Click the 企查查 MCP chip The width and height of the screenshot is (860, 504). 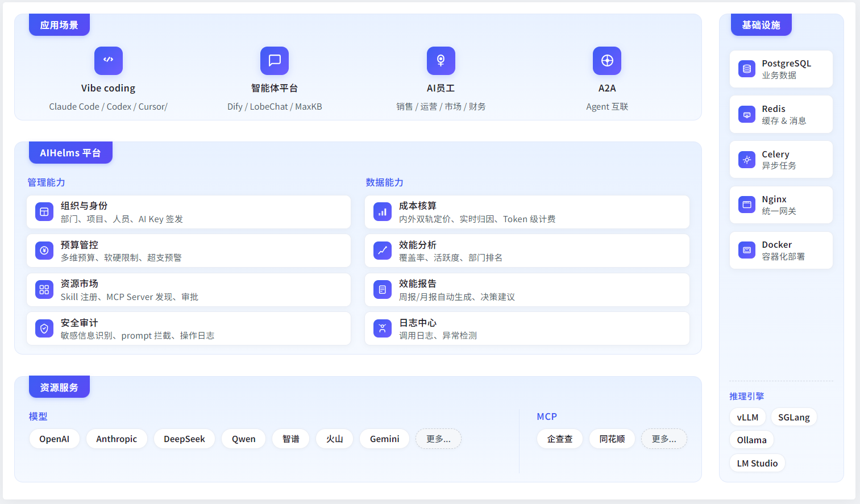point(560,439)
